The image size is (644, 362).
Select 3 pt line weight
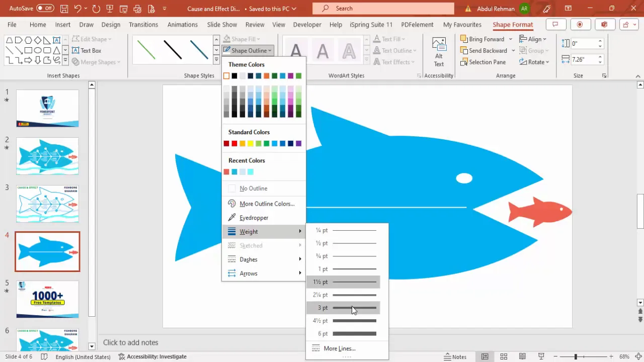tap(343, 308)
